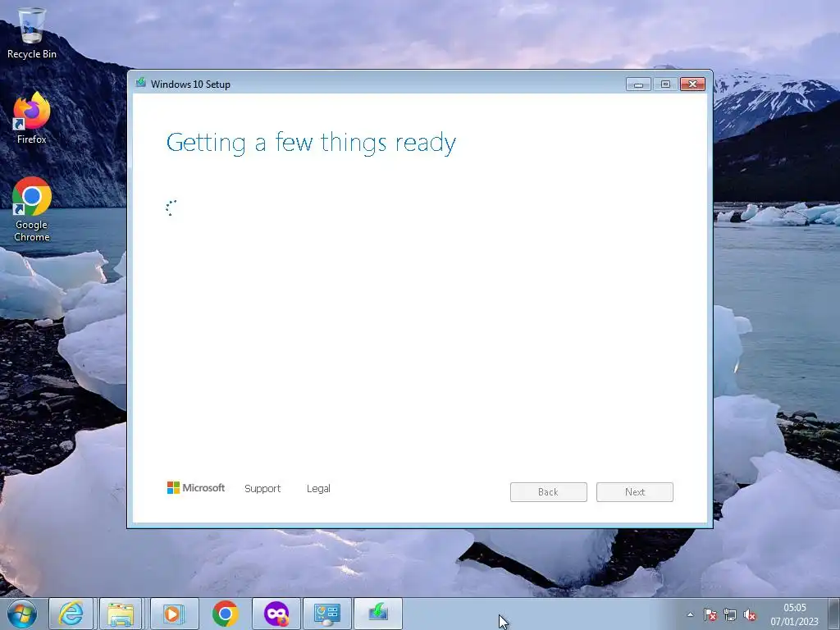
Task: Click the Microsoft logo in Setup
Action: click(x=195, y=487)
